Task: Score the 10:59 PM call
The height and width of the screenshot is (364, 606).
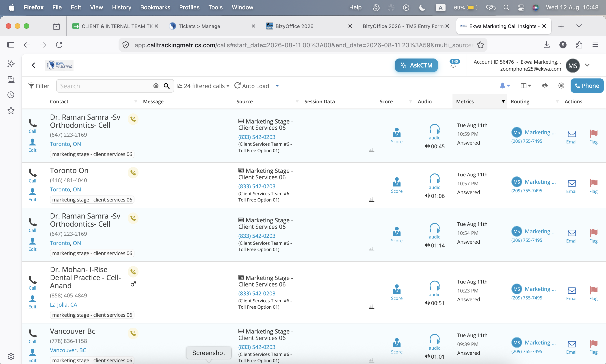Action: click(x=396, y=136)
